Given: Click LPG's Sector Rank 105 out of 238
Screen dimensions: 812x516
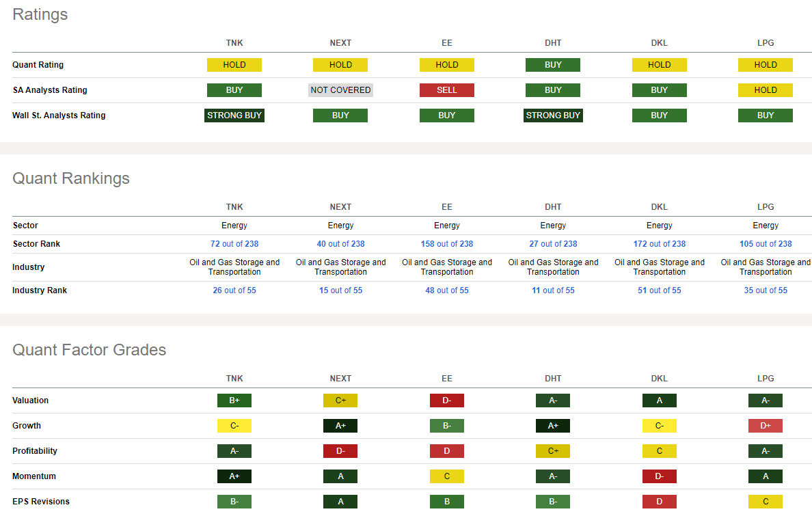Looking at the screenshot, I should (765, 243).
